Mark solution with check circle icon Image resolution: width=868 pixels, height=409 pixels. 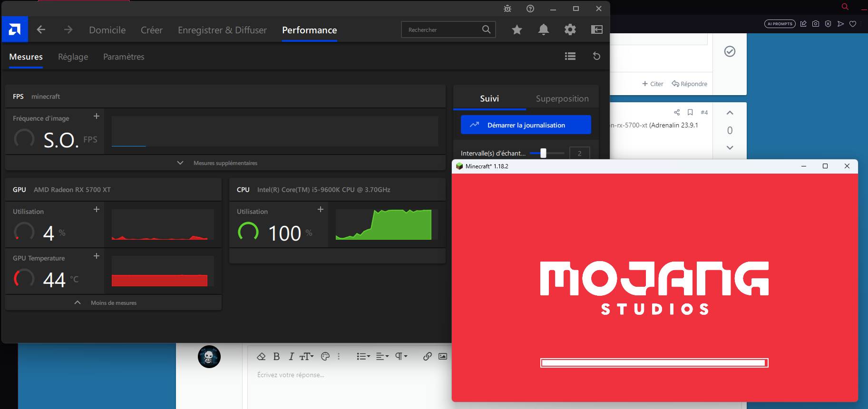(x=730, y=51)
